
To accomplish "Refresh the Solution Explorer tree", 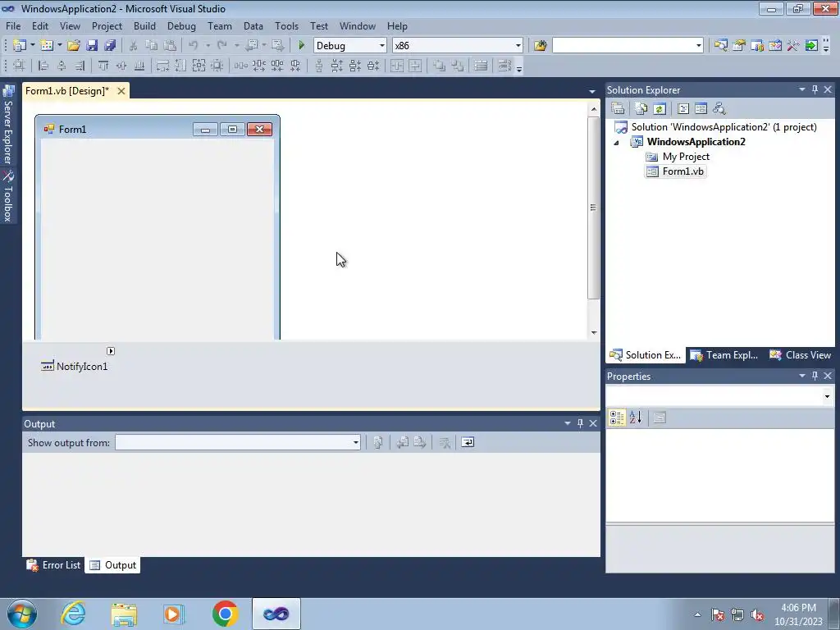I will pos(659,109).
